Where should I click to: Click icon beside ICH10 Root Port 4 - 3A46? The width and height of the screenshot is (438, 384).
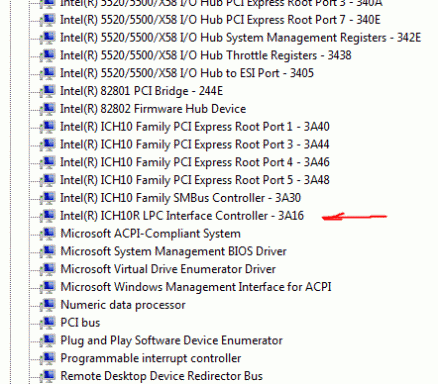pos(48,162)
